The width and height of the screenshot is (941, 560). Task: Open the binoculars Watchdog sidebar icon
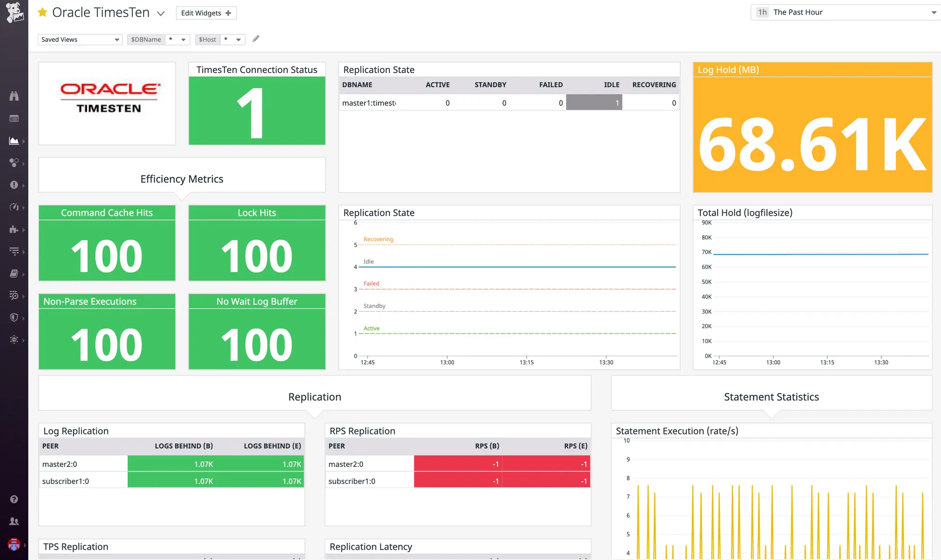click(14, 96)
